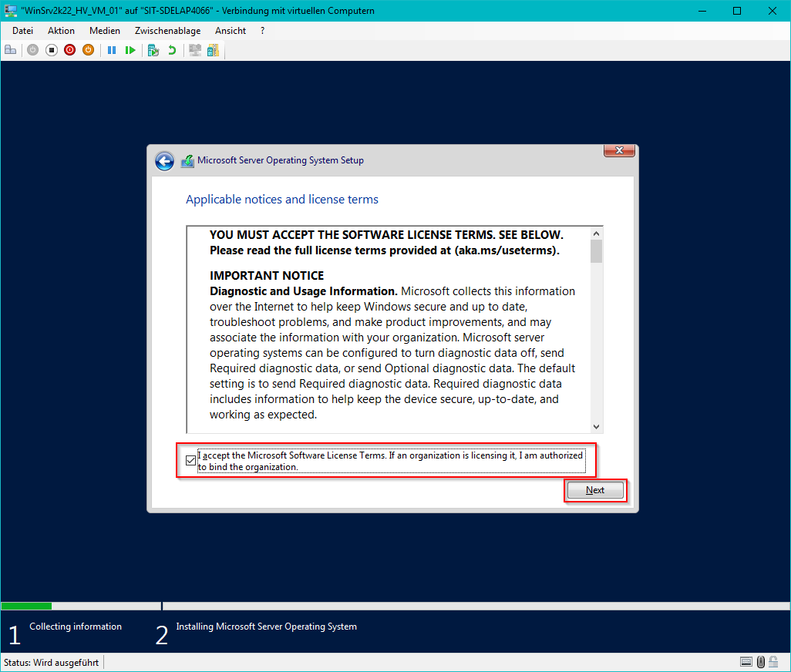Open the Zwischenablage menu
The width and height of the screenshot is (791, 672).
(167, 31)
